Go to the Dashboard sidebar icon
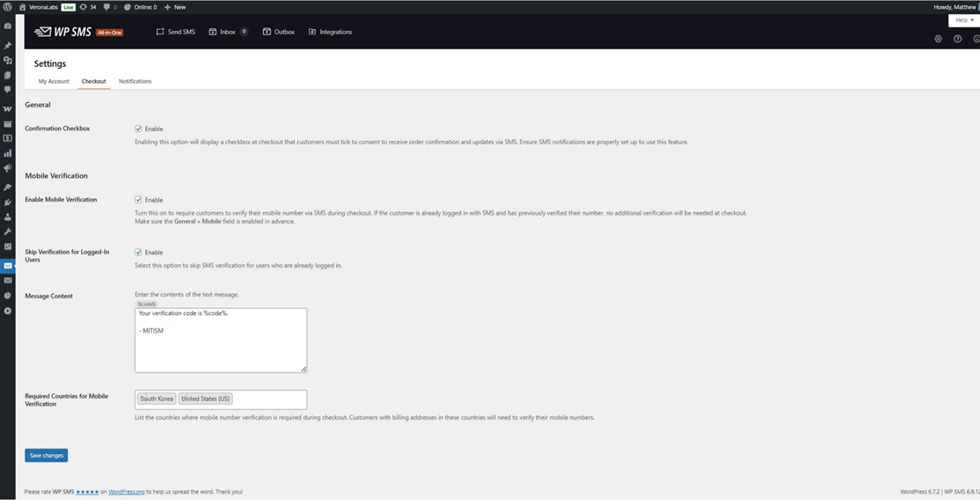 (8, 26)
